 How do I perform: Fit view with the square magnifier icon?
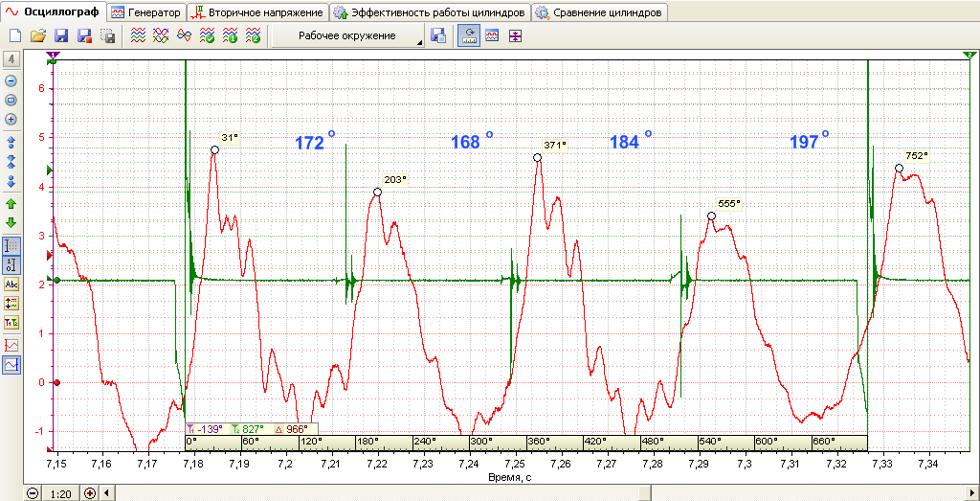click(x=11, y=100)
